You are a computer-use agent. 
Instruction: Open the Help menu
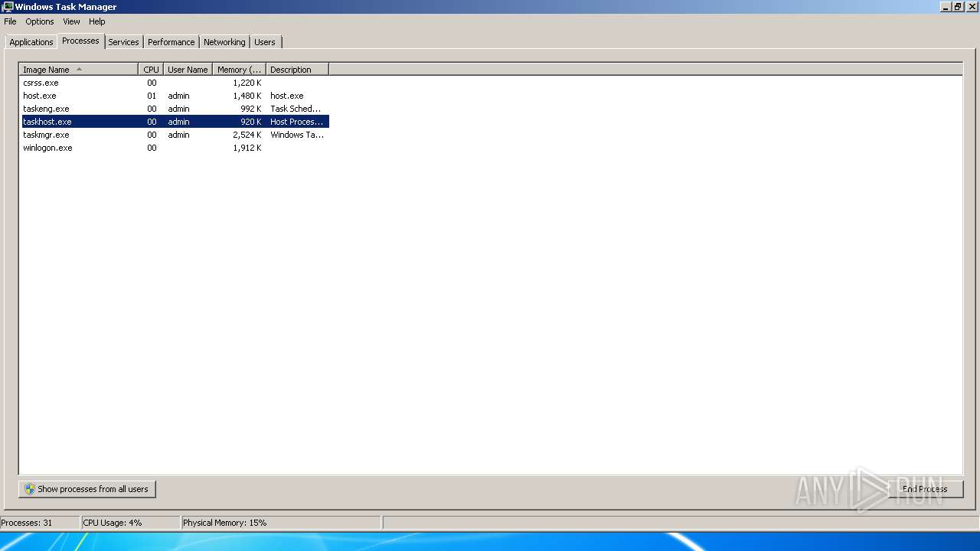coord(96,21)
